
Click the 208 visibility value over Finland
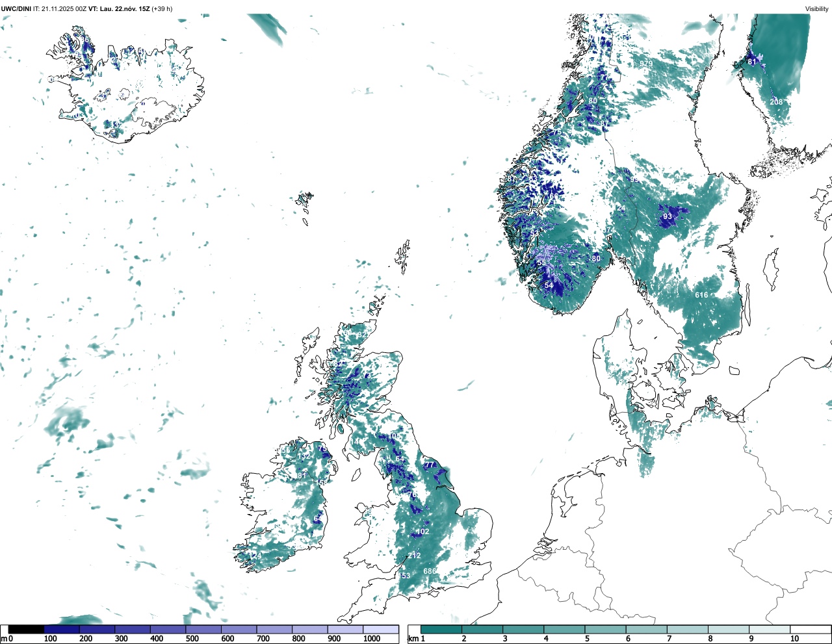pyautogui.click(x=776, y=102)
